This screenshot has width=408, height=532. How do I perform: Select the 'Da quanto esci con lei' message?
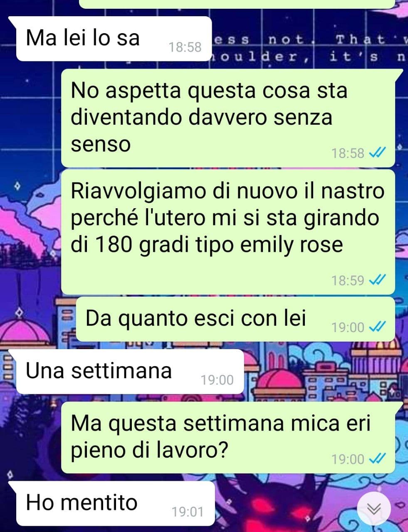tap(235, 319)
